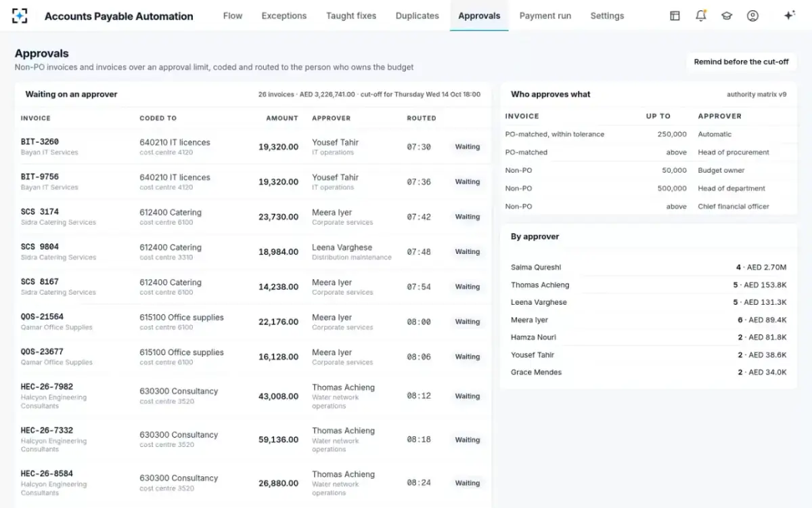Switch to the Exceptions tab

(284, 16)
